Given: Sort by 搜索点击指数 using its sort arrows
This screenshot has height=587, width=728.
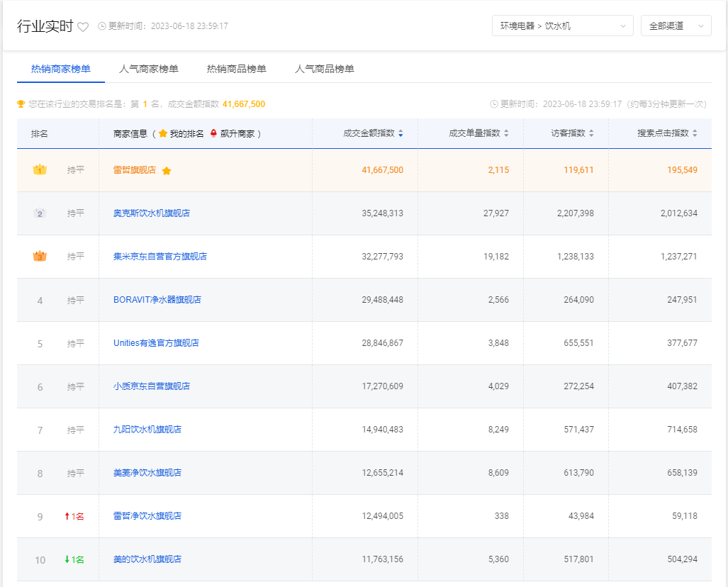Looking at the screenshot, I should tap(695, 134).
